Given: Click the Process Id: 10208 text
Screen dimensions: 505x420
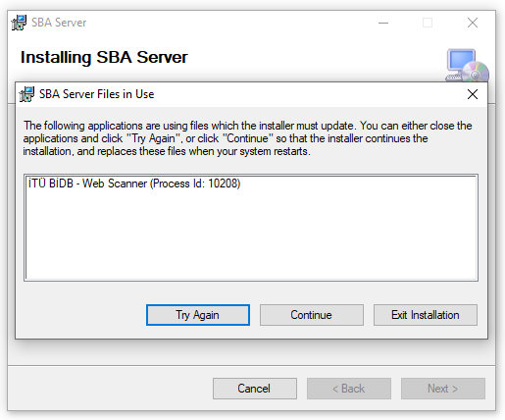Looking at the screenshot, I should tap(195, 184).
